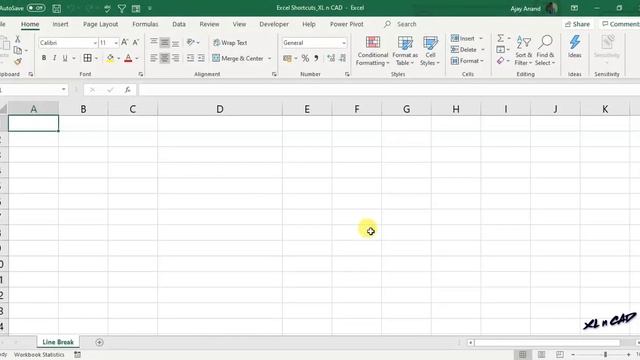
Task: Open Cell Styles gallery
Action: [x=430, y=51]
